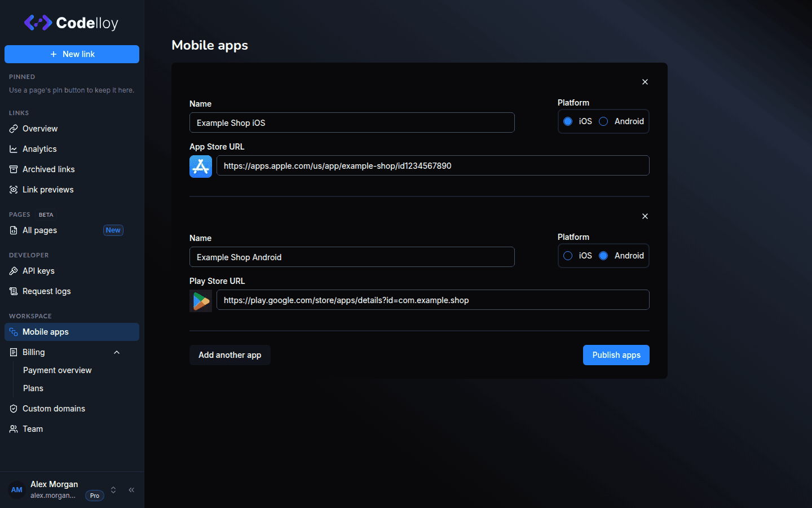812x508 pixels.
Task: Select Android for Example Shop Android app
Action: [603, 256]
